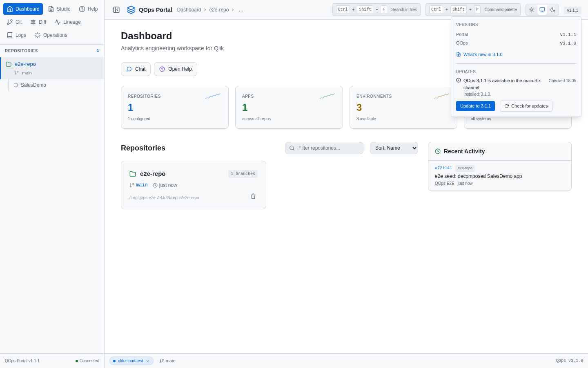Viewport: 588px width, 368px height.
Task: Select e2e-repo in the sidebar list
Action: pyautogui.click(x=52, y=68)
